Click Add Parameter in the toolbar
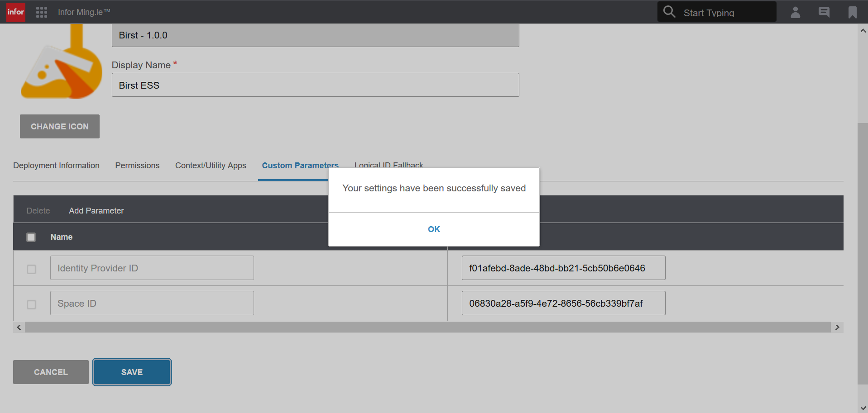This screenshot has width=868, height=413. tap(96, 211)
